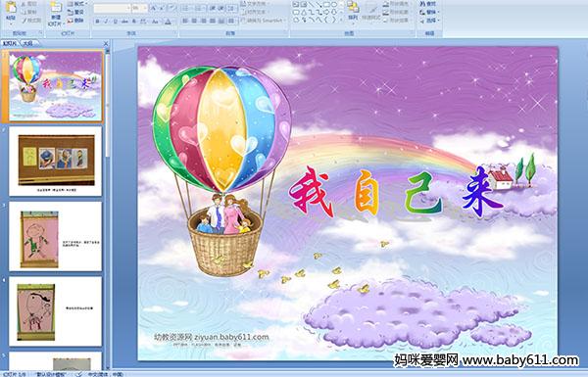Switch to the Slides tab in the left pane
Image resolution: width=588 pixels, height=377 pixels.
tap(10, 43)
